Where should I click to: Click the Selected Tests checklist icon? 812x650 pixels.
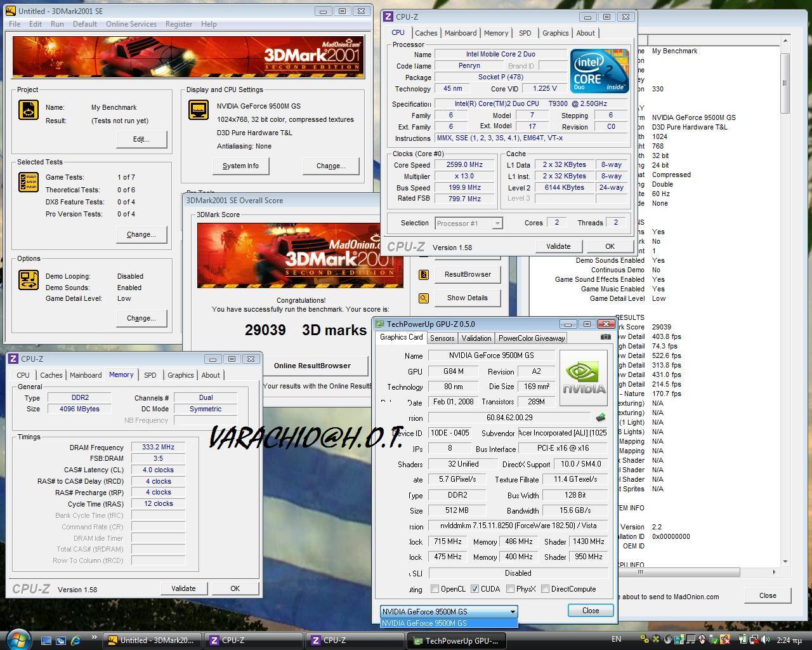pyautogui.click(x=29, y=182)
